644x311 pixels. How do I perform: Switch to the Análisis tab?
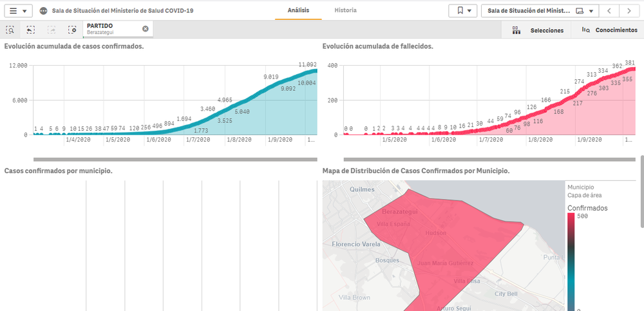[298, 10]
